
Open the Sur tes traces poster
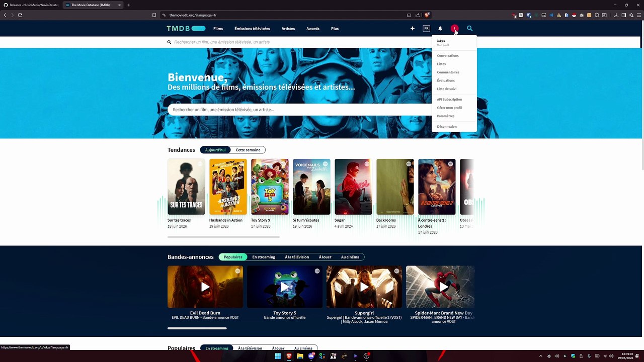[186, 187]
